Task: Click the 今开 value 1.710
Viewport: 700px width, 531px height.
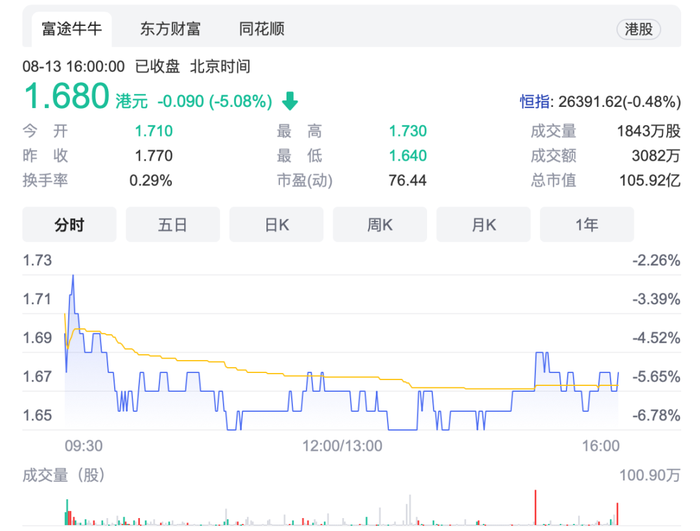Action: pyautogui.click(x=154, y=131)
